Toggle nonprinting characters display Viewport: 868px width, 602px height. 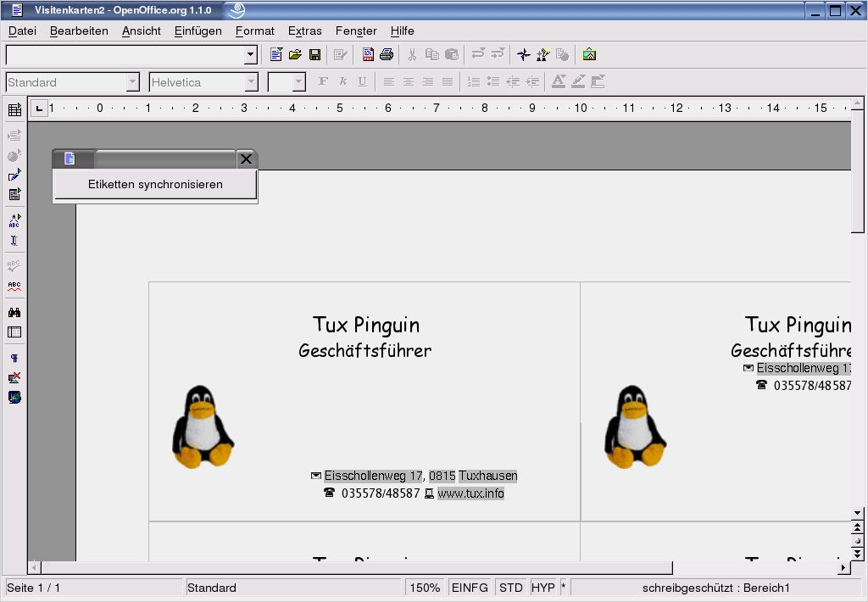(x=14, y=358)
